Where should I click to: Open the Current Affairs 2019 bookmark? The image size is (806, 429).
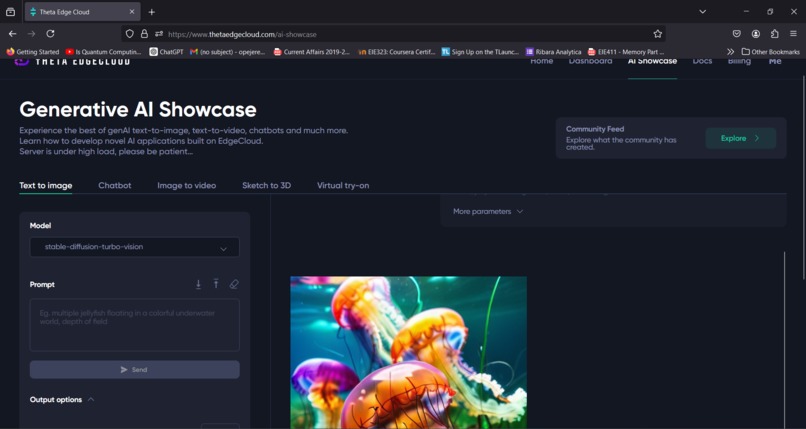pos(312,52)
